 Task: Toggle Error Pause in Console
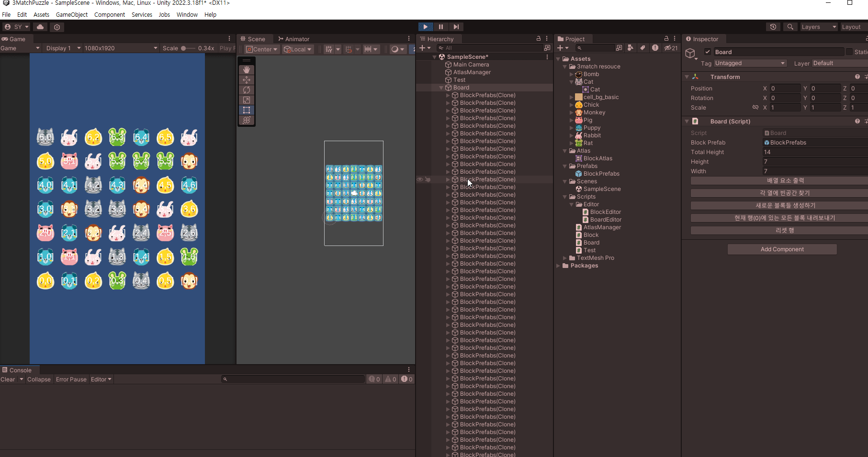coord(71,379)
